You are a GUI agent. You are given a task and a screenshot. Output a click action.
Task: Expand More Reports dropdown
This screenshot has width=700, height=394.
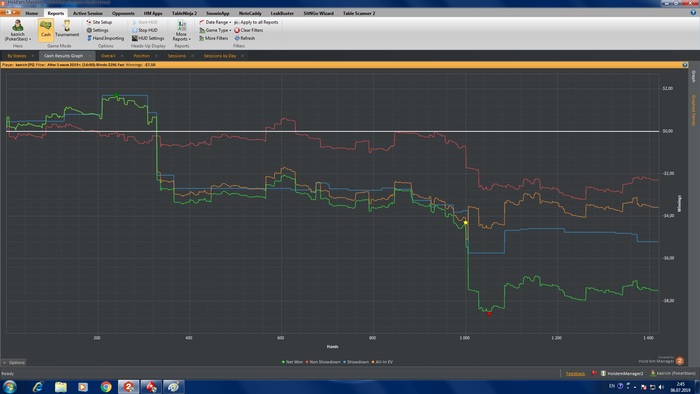[x=181, y=30]
